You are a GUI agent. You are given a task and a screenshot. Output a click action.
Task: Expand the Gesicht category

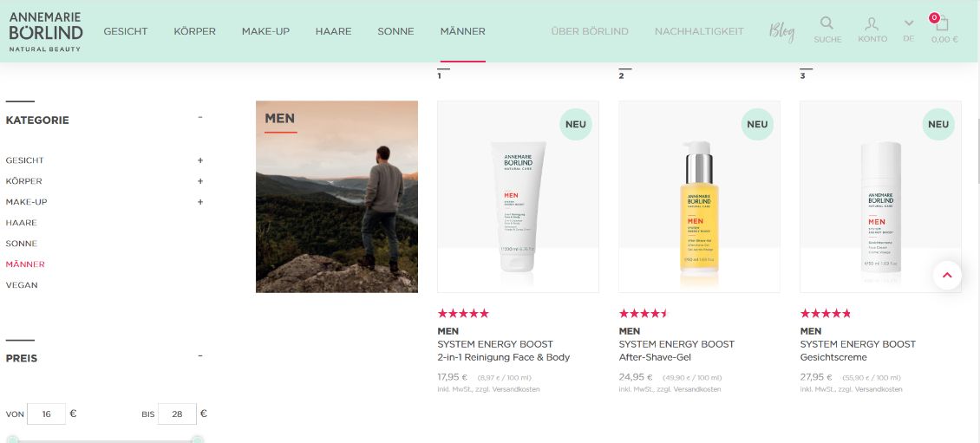pos(200,160)
